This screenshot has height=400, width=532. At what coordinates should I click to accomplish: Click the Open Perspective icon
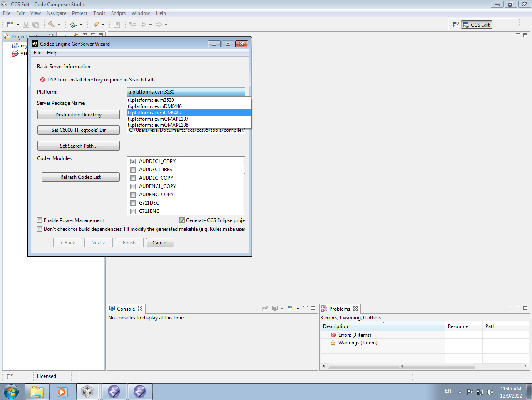coord(456,25)
